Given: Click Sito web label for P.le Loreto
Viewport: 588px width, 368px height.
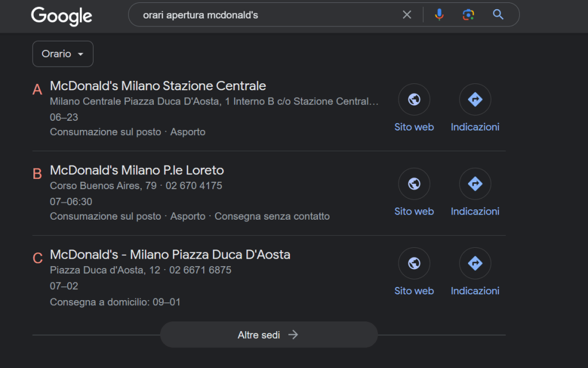Looking at the screenshot, I should coord(414,212).
